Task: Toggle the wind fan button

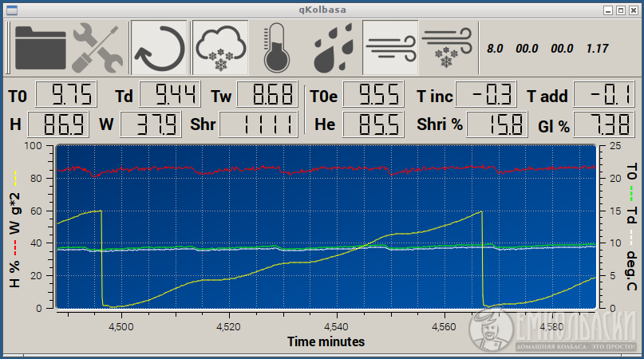Action: [390, 48]
